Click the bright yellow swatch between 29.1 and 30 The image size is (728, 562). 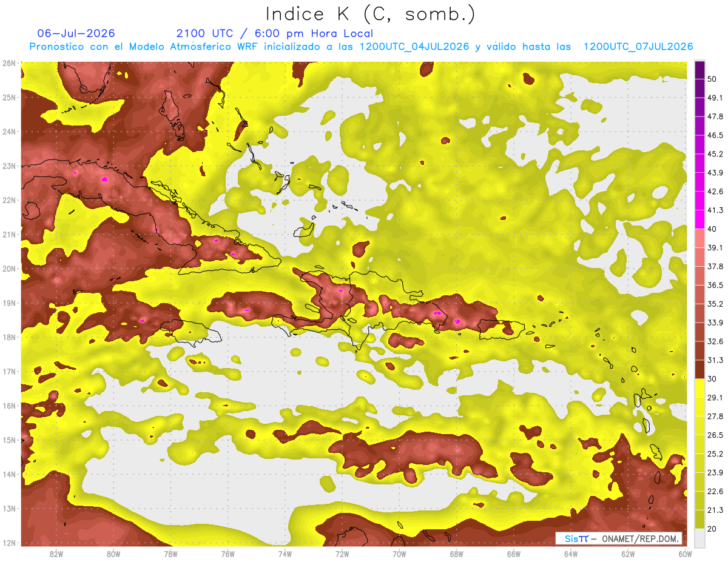coord(699,388)
